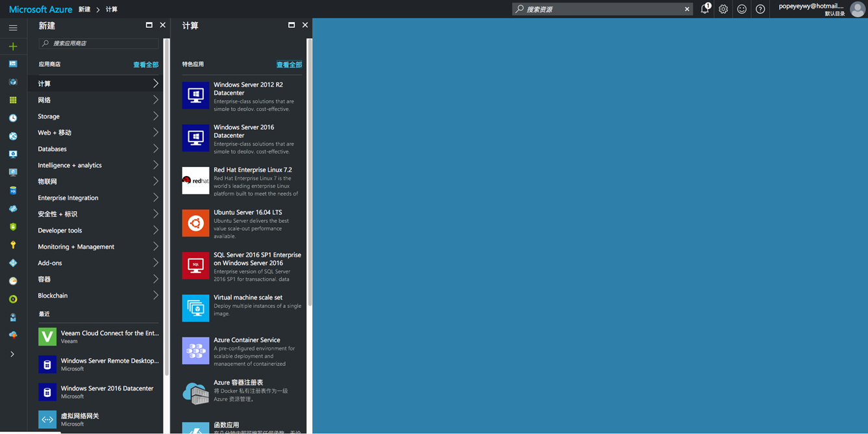Select the 网络 category

pos(98,100)
